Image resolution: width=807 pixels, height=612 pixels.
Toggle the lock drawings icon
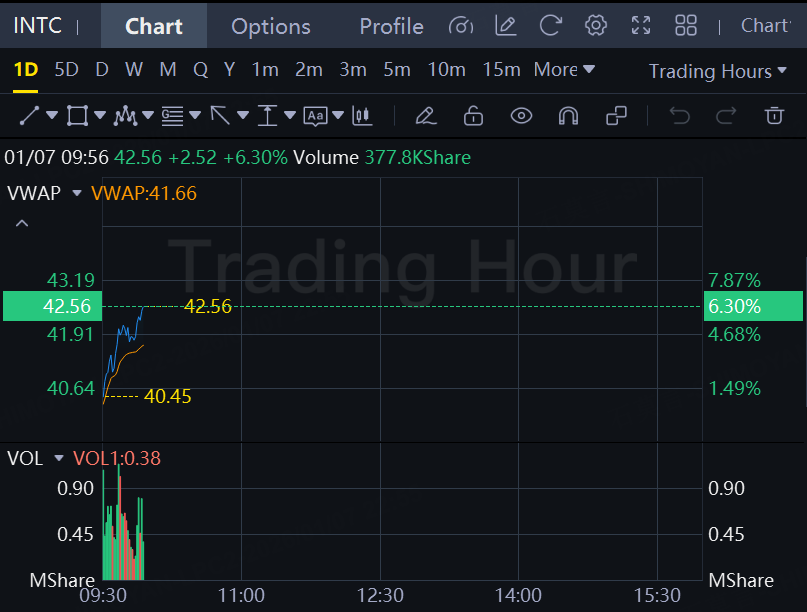tap(473, 116)
